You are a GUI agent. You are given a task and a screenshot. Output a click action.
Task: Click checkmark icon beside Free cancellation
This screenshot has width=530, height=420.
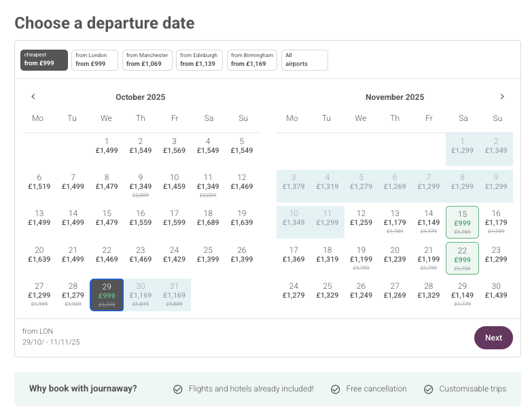335,389
